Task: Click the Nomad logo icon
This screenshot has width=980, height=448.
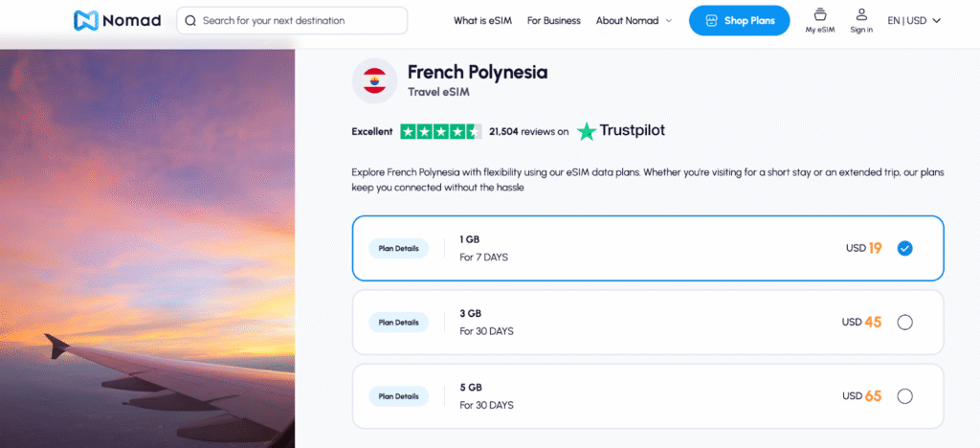Action: click(86, 20)
